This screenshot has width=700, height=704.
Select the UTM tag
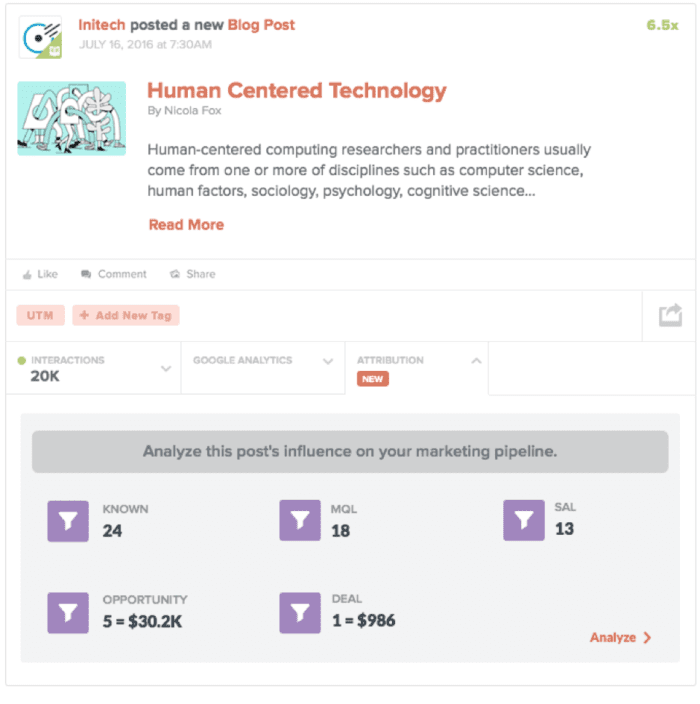tap(40, 315)
